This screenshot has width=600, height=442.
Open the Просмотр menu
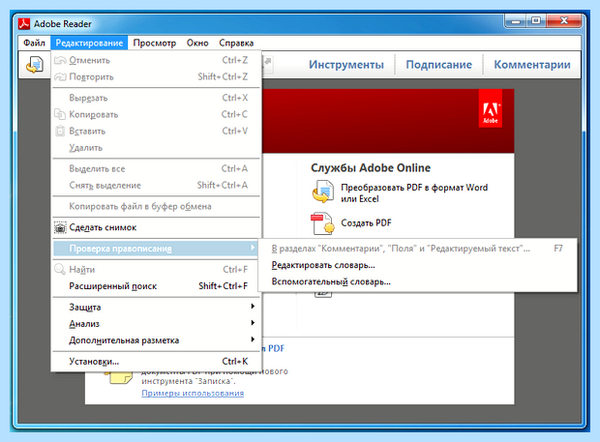[x=155, y=43]
